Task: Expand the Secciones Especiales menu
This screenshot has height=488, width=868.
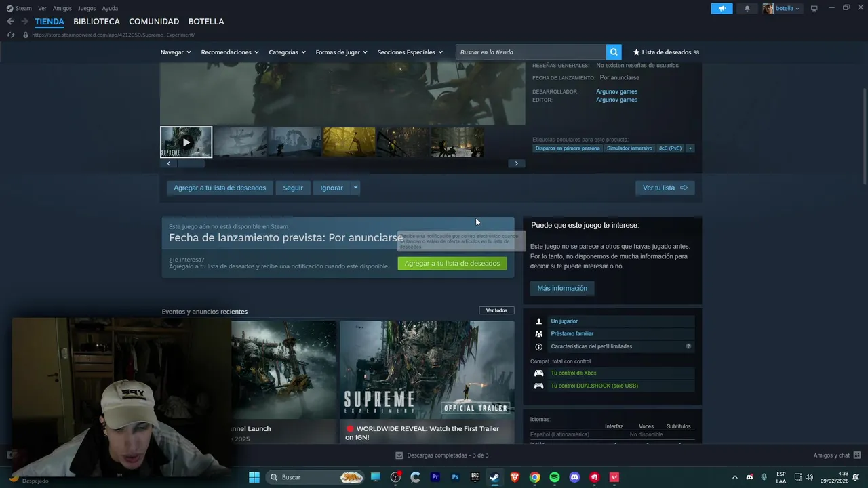Action: point(410,52)
